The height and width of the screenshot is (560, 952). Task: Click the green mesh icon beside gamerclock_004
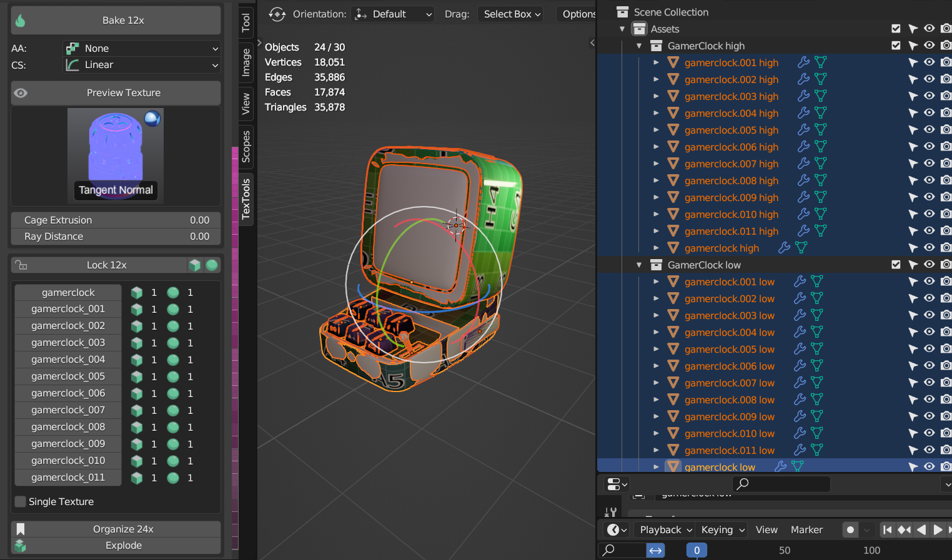[137, 360]
